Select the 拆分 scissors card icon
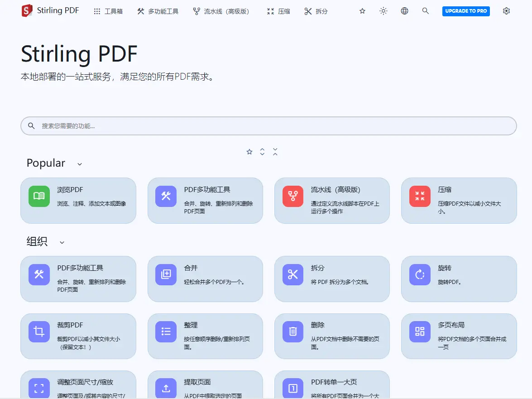 coord(293,274)
